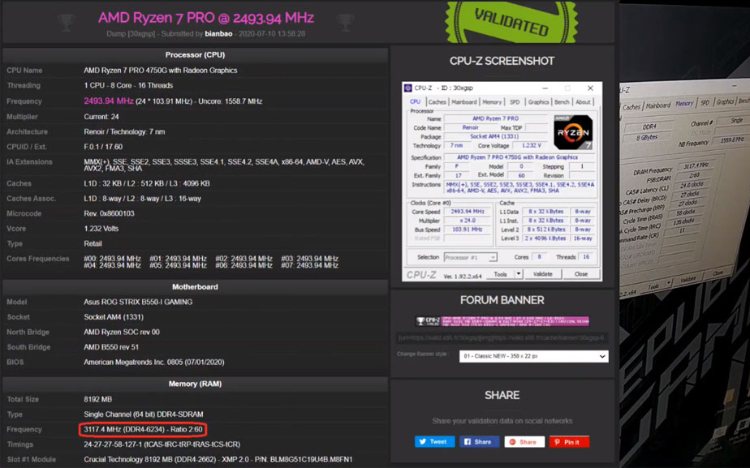Click the 'Crucial Technology 8192 MB' module text
Screen dimensions: 750x468
pos(218,459)
